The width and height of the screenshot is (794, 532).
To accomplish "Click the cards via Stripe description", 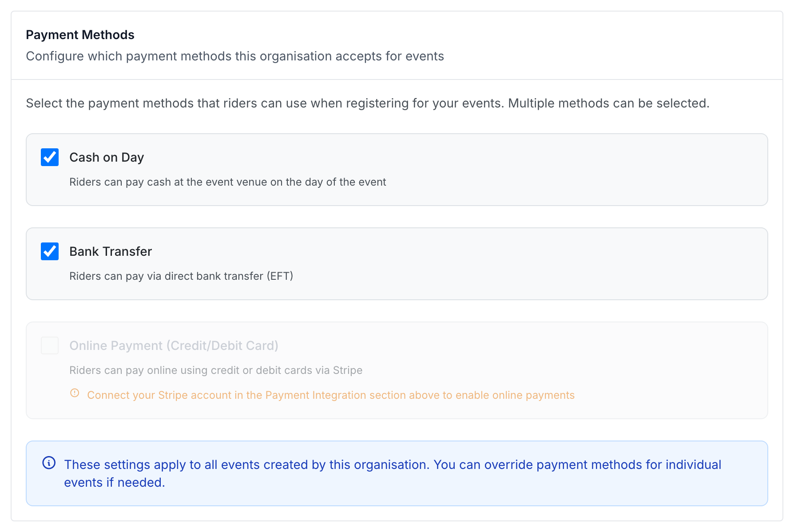I will [216, 370].
